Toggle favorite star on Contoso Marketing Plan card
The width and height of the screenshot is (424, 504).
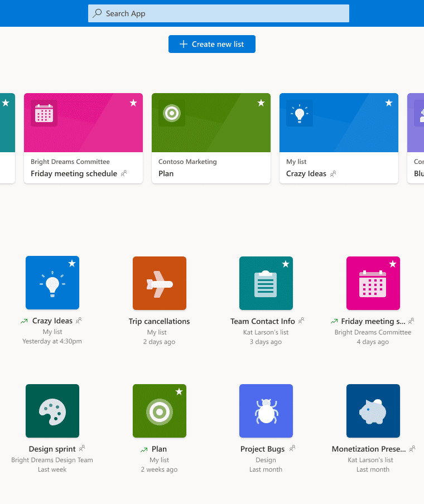click(x=261, y=103)
